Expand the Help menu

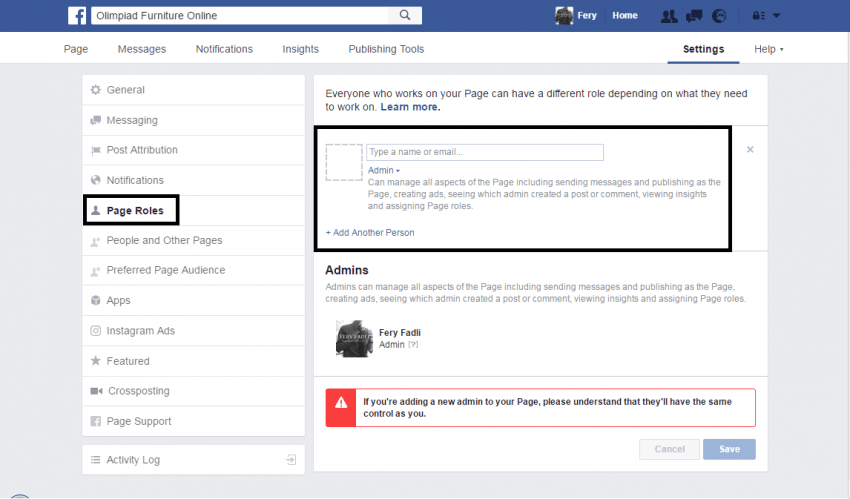[768, 49]
